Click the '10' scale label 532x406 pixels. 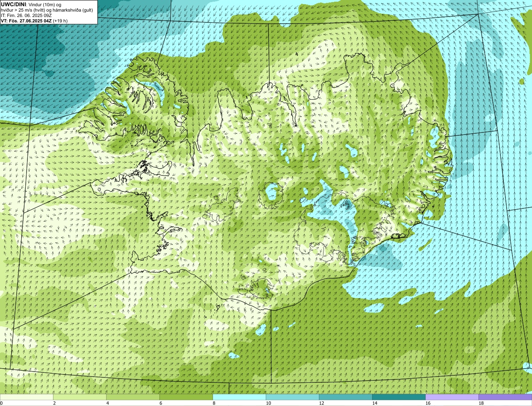268,403
